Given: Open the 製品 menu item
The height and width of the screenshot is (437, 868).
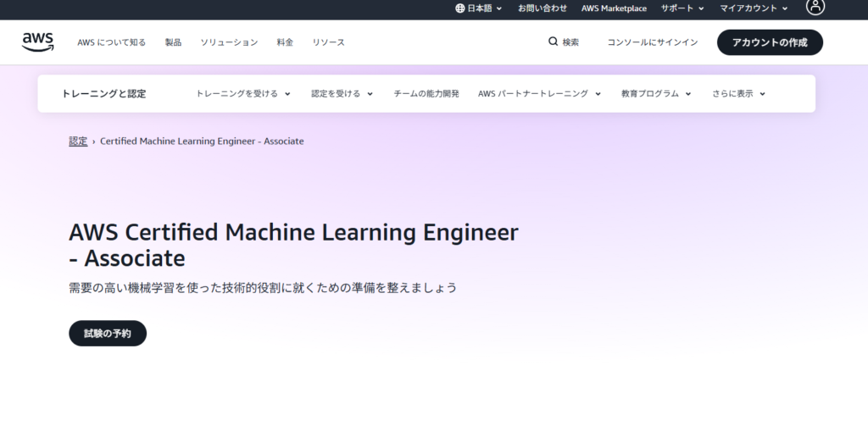Looking at the screenshot, I should click(173, 42).
